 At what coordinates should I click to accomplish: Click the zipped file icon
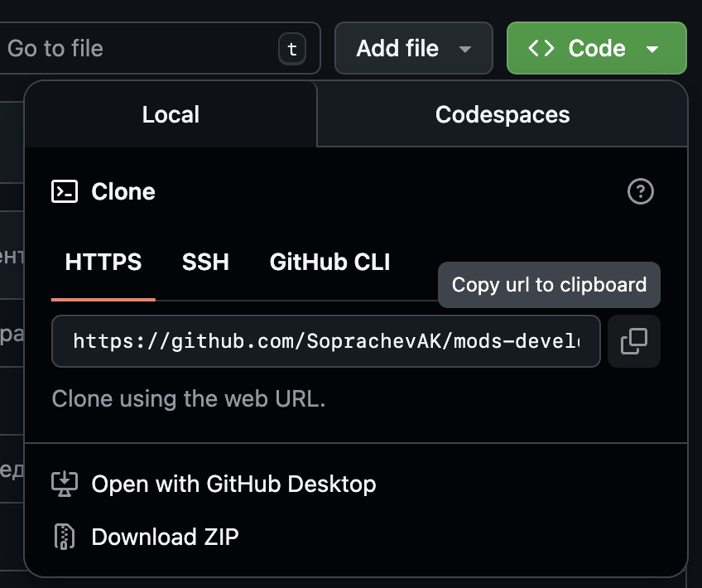tap(65, 537)
